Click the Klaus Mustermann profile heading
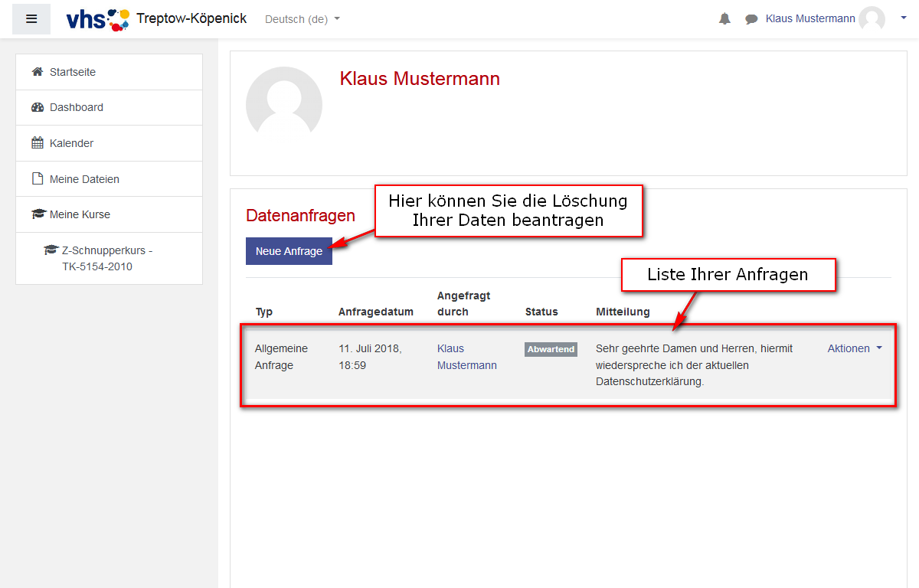Viewport: 919px width, 588px height. click(x=420, y=78)
